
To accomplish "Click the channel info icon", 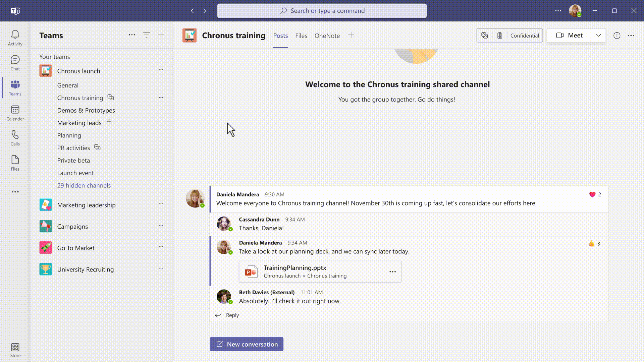I will pos(616,36).
